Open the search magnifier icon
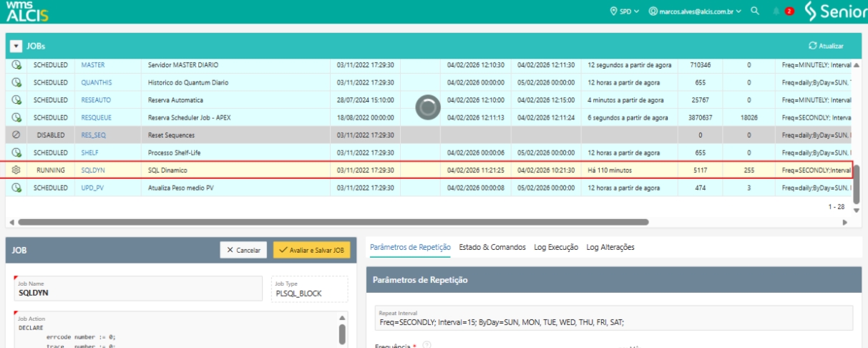This screenshot has height=348, width=868. pyautogui.click(x=755, y=11)
